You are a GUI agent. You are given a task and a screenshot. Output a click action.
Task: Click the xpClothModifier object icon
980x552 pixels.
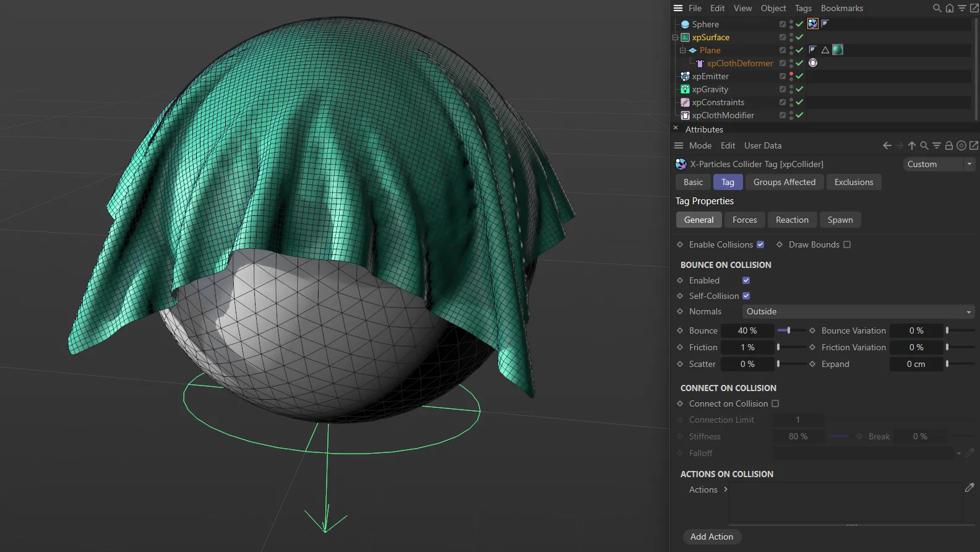tap(685, 115)
